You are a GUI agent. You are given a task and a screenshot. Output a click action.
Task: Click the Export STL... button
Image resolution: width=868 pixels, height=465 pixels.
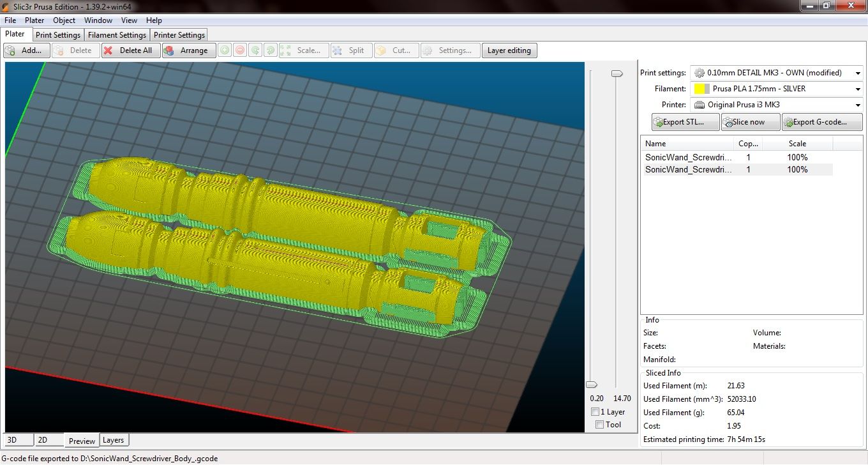[x=685, y=122]
